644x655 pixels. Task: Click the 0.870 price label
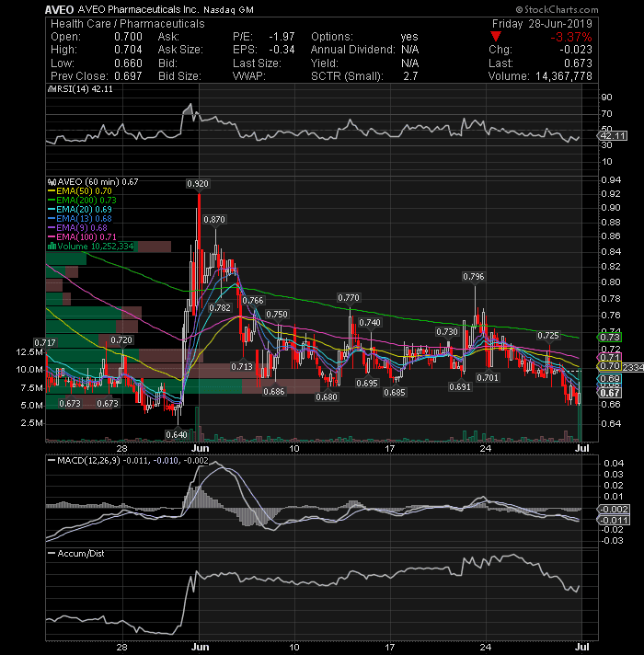click(214, 220)
